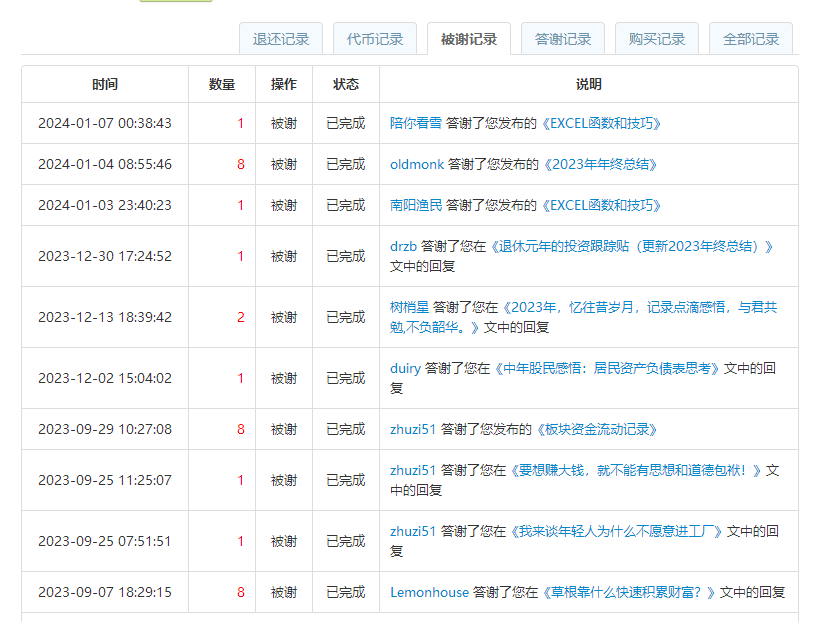Visit the Lemonhouse username link
Viewport: 825px width, 622px height.
[429, 592]
